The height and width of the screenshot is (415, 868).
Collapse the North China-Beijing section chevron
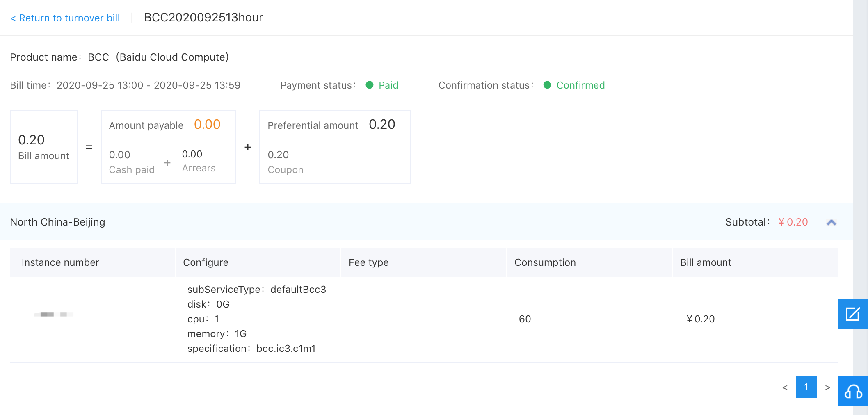tap(831, 222)
